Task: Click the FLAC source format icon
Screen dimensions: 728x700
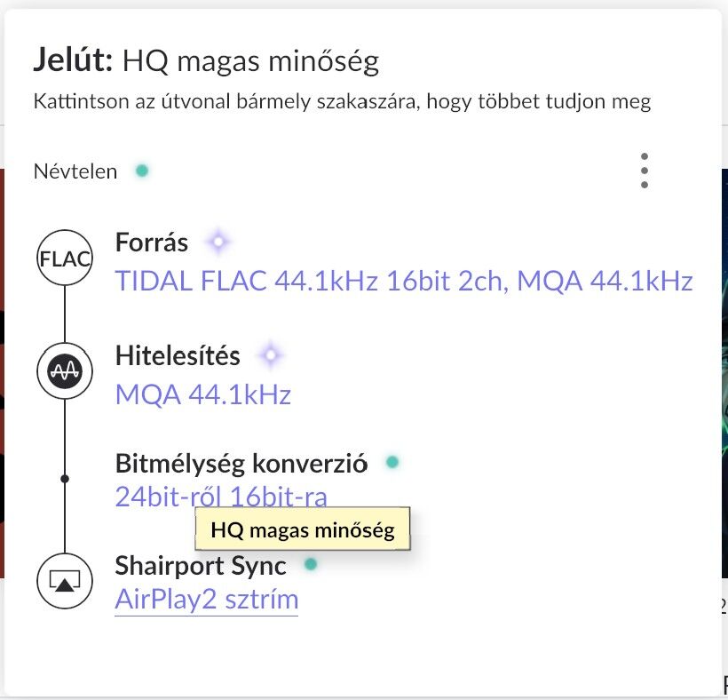Action: [65, 259]
